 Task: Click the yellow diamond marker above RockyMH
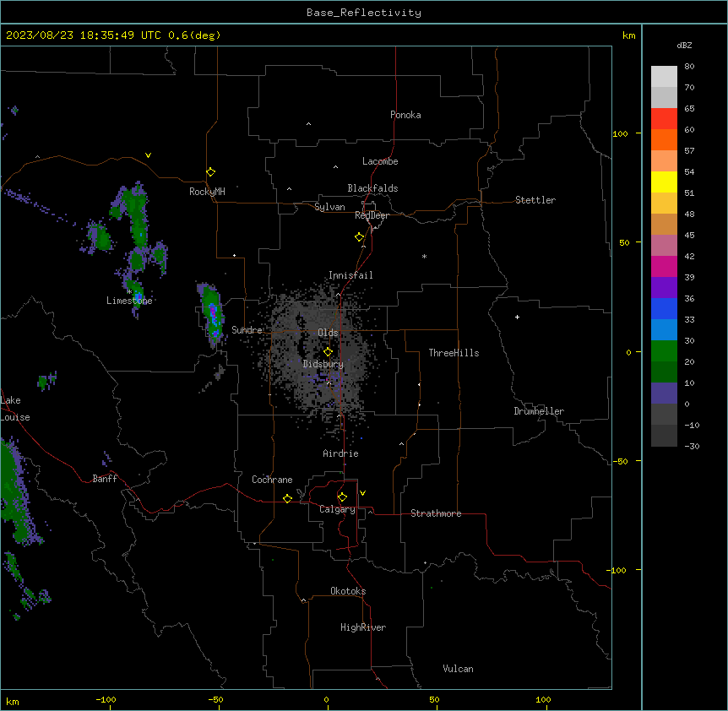(x=210, y=172)
